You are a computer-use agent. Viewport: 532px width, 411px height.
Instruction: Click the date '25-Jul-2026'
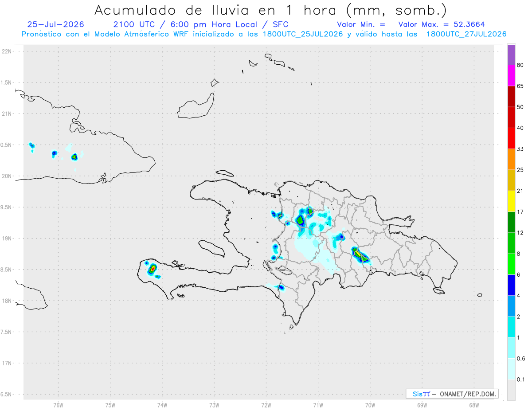[x=55, y=25]
